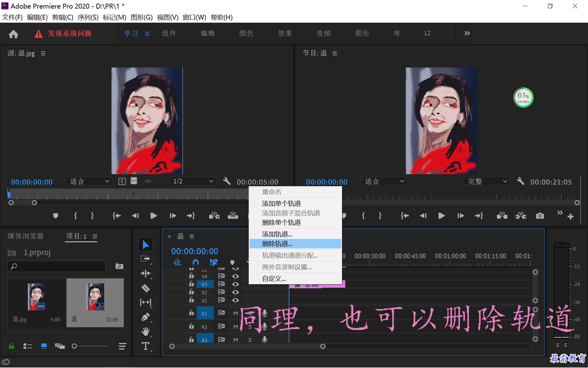
Task: Choose the Track Select Forward tool
Action: pyautogui.click(x=146, y=259)
